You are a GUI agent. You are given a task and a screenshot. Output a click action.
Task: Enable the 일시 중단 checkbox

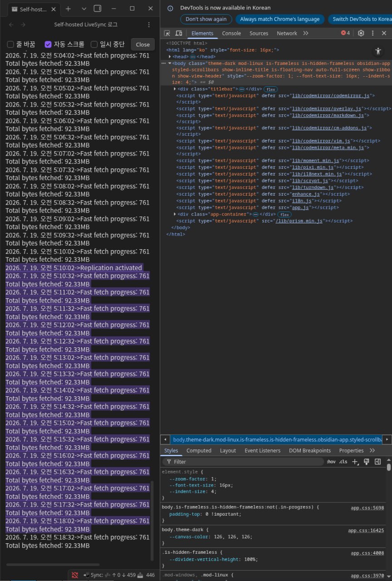(x=94, y=44)
